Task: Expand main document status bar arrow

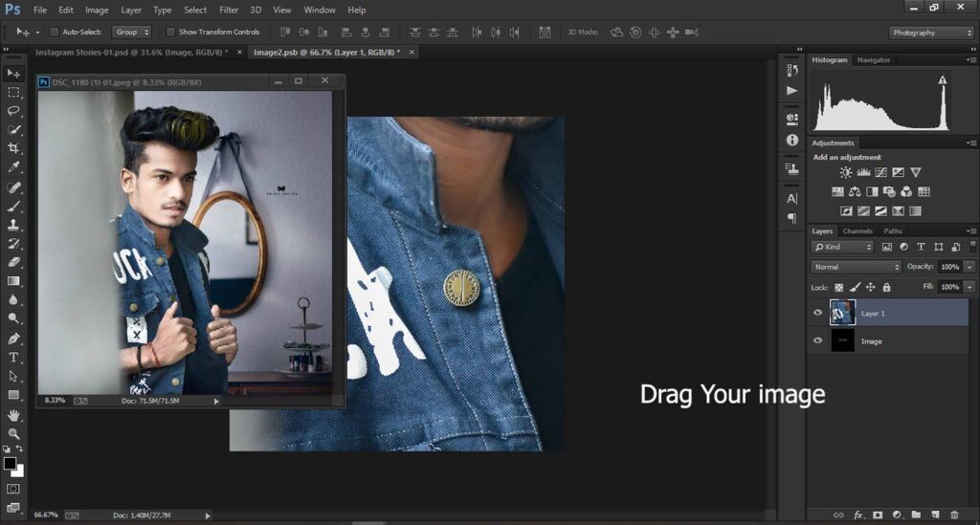Action: coord(208,515)
